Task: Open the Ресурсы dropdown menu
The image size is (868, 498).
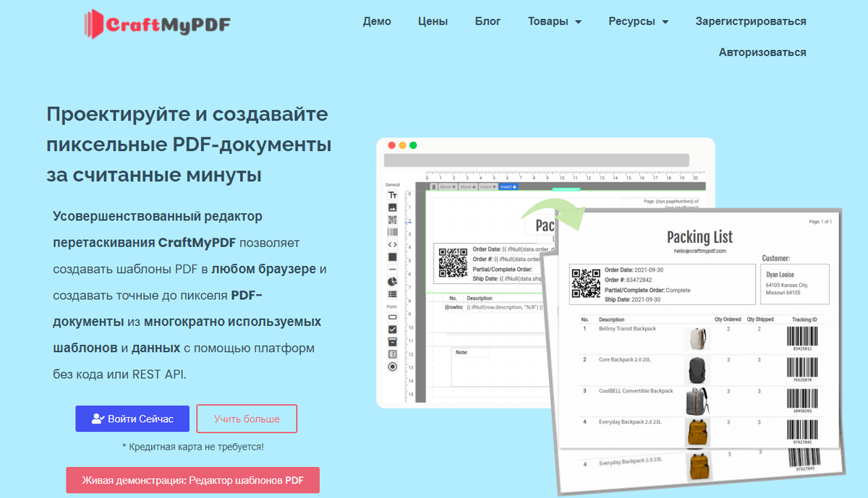Action: click(638, 22)
